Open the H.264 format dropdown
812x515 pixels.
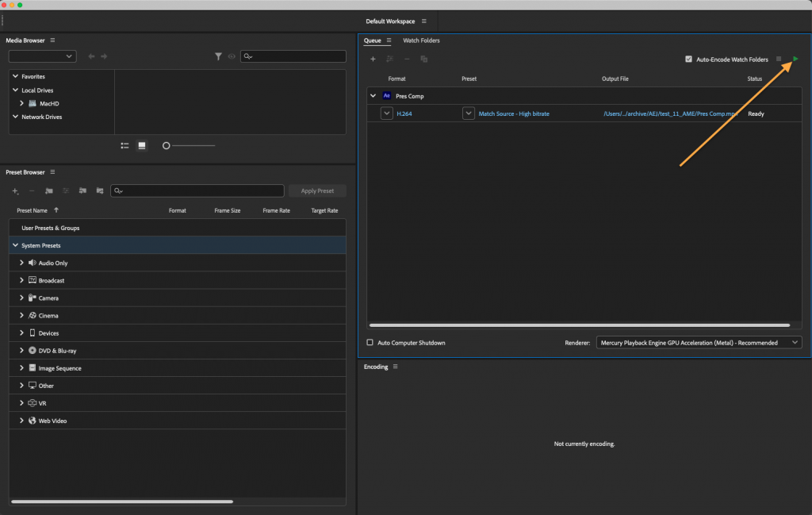[x=387, y=113]
